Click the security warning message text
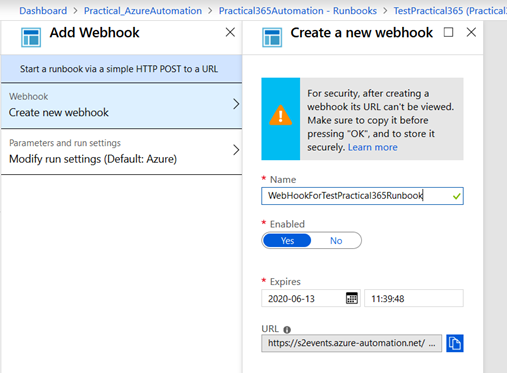 380,120
